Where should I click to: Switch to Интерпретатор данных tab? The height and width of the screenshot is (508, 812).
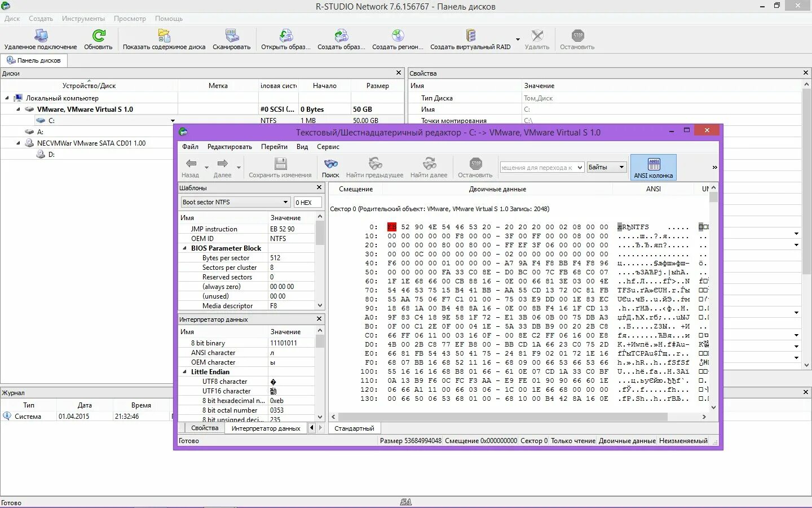[x=266, y=428]
